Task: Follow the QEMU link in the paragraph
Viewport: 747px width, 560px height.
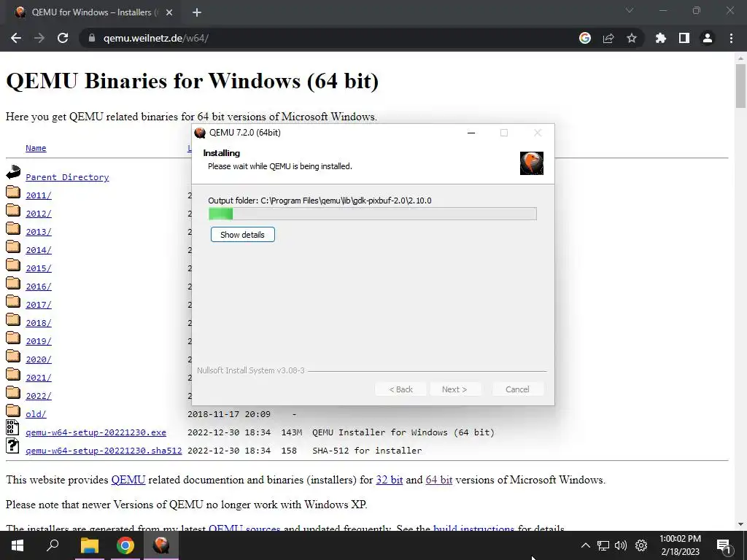Action: 128,480
